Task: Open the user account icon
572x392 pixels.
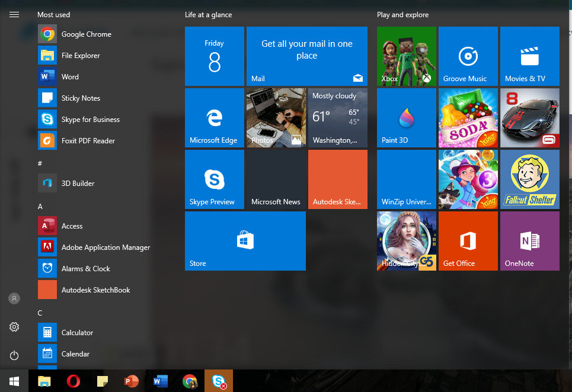Action: pos(14,298)
